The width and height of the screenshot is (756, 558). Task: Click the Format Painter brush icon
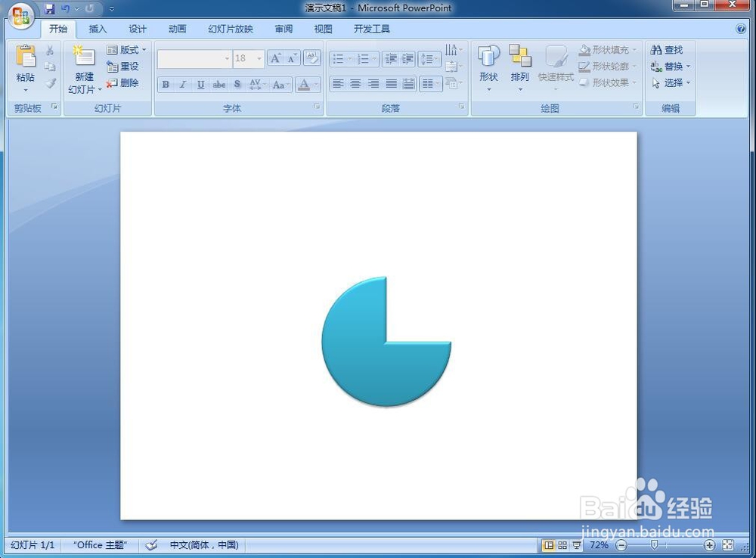[51, 84]
